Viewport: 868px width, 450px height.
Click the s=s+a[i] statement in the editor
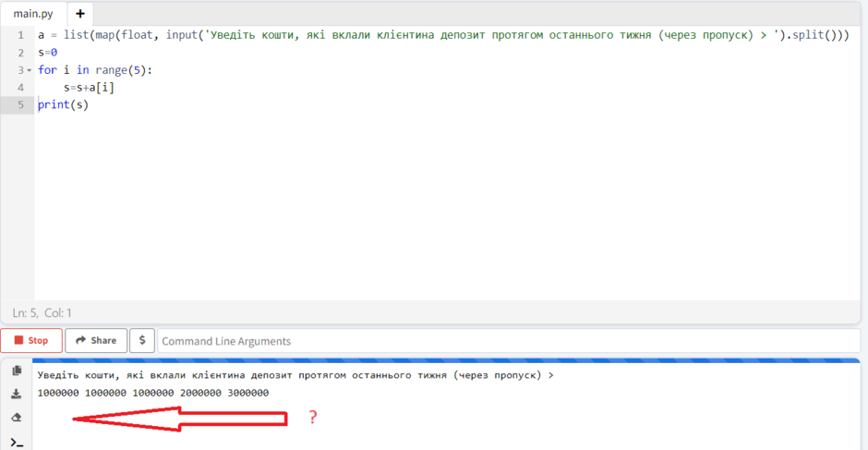(x=90, y=88)
